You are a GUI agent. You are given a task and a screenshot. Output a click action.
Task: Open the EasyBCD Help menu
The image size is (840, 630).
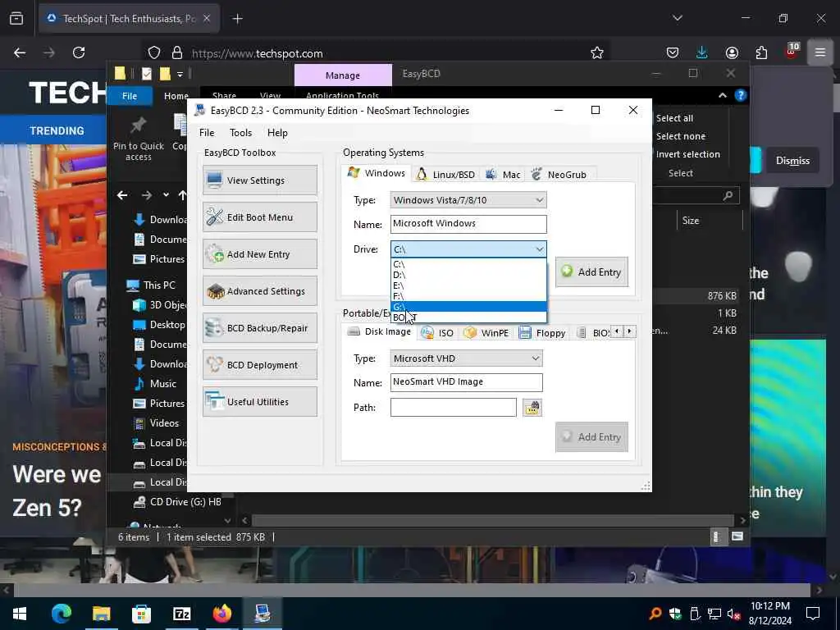coord(277,133)
